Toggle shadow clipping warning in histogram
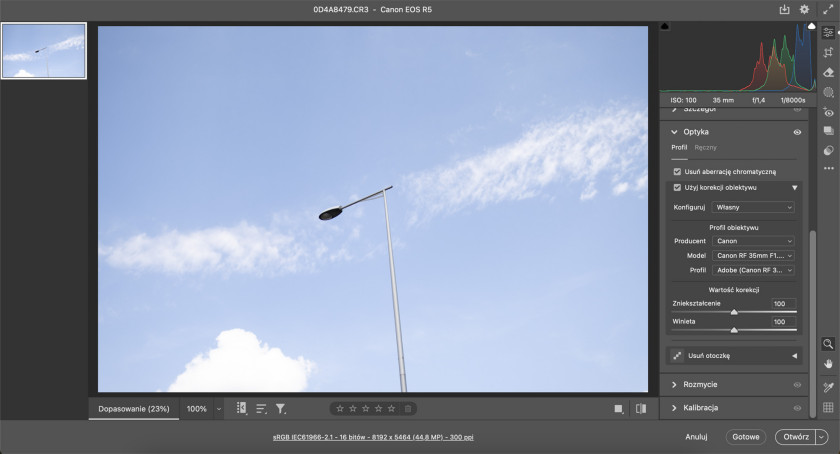Screen dimensions: 840x454 point(665,26)
